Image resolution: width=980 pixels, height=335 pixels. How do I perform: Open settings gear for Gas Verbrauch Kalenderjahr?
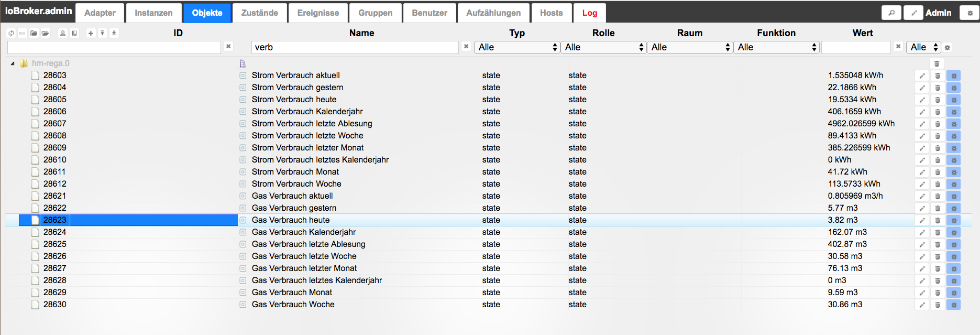tap(954, 232)
